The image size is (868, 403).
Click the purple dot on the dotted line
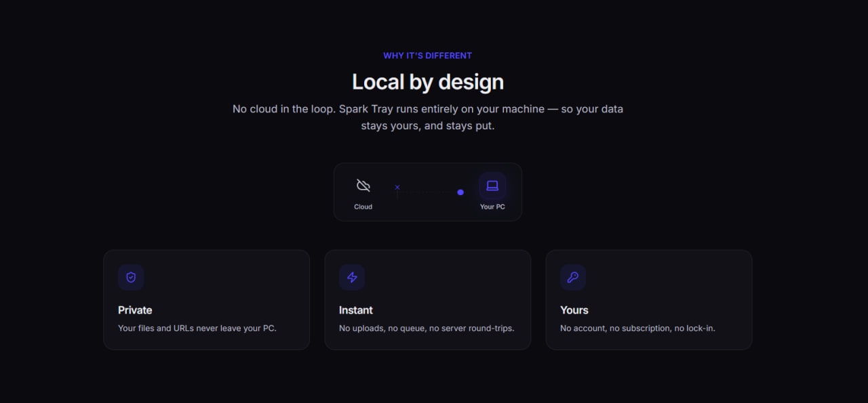(x=460, y=192)
